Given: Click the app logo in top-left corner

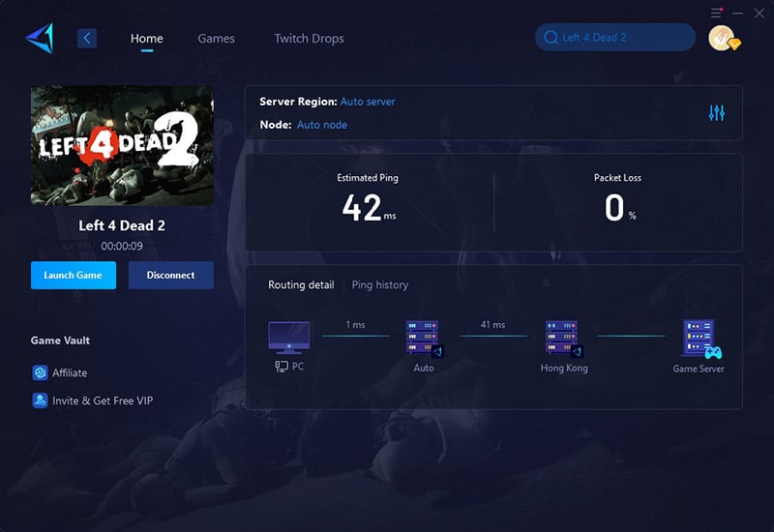Looking at the screenshot, I should pos(40,38).
